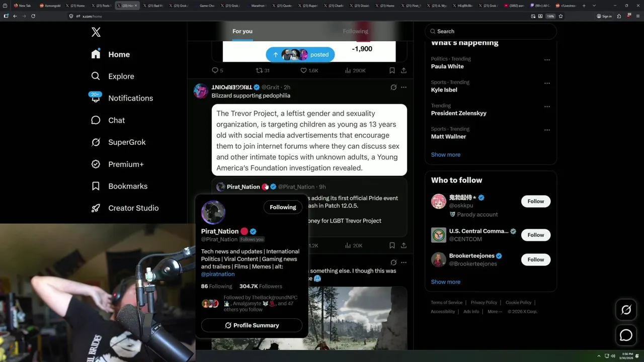Open SuperGrok in the sidebar

pyautogui.click(x=118, y=142)
